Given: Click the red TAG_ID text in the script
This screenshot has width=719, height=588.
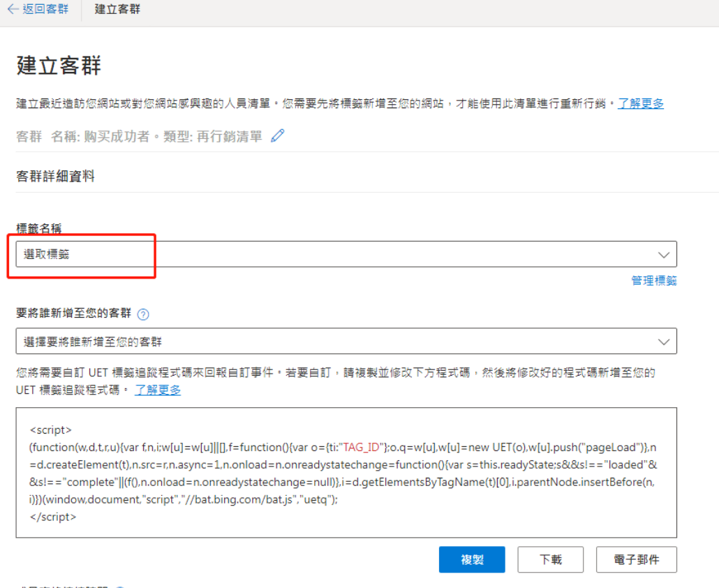Looking at the screenshot, I should (x=362, y=448).
